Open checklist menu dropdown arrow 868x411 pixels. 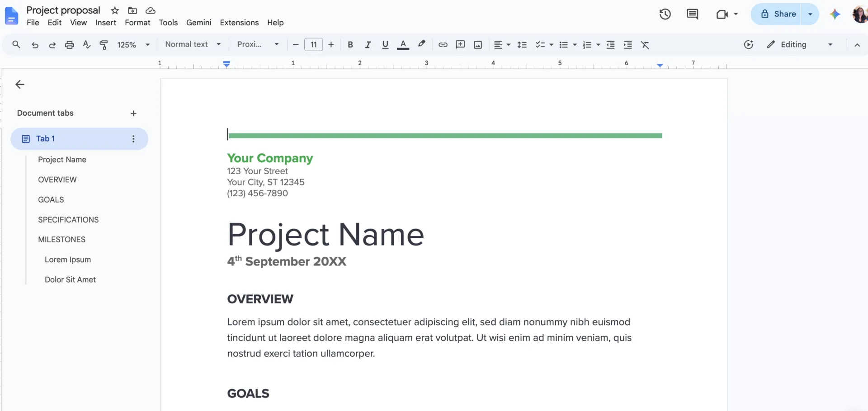tap(551, 45)
